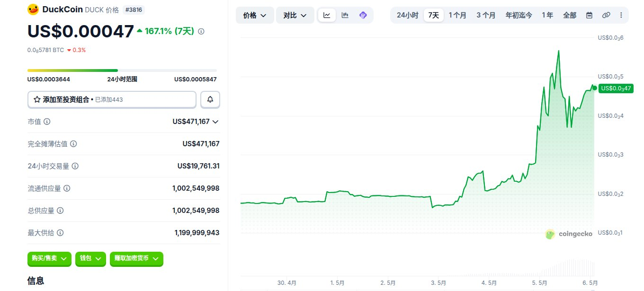The image size is (644, 291).
Task: Select the 7天 time range tab
Action: [434, 15]
